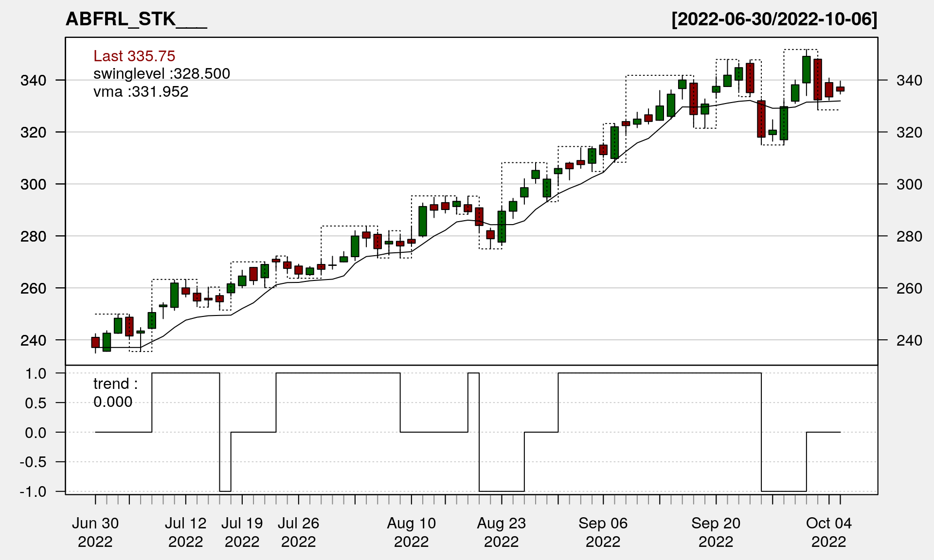Click the red Last 335.75 text
Viewport: 934px width, 560px height.
click(134, 56)
